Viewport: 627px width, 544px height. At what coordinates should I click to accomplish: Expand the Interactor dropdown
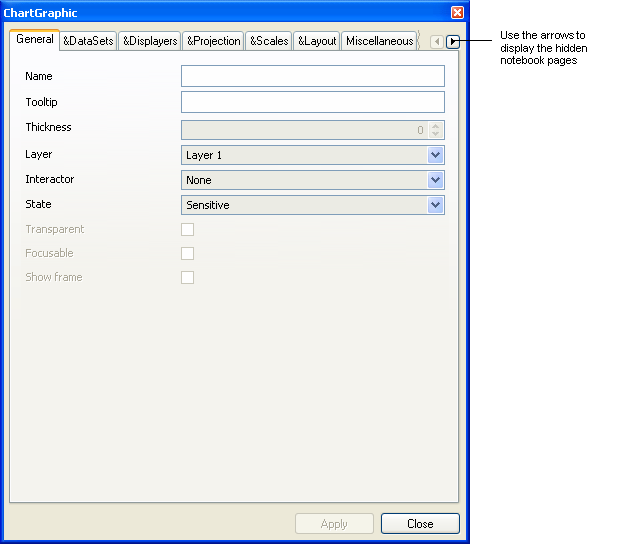point(435,180)
